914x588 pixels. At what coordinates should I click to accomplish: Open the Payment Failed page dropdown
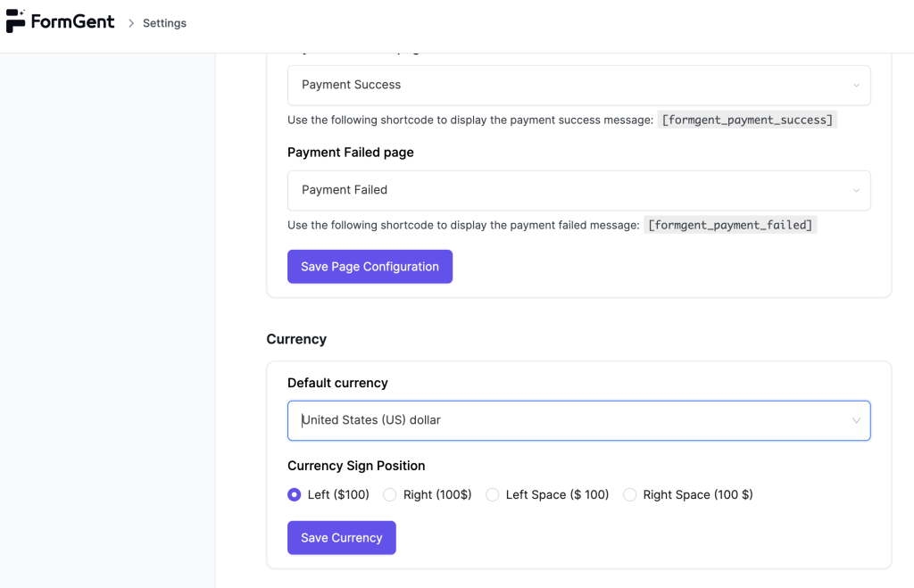[578, 191]
